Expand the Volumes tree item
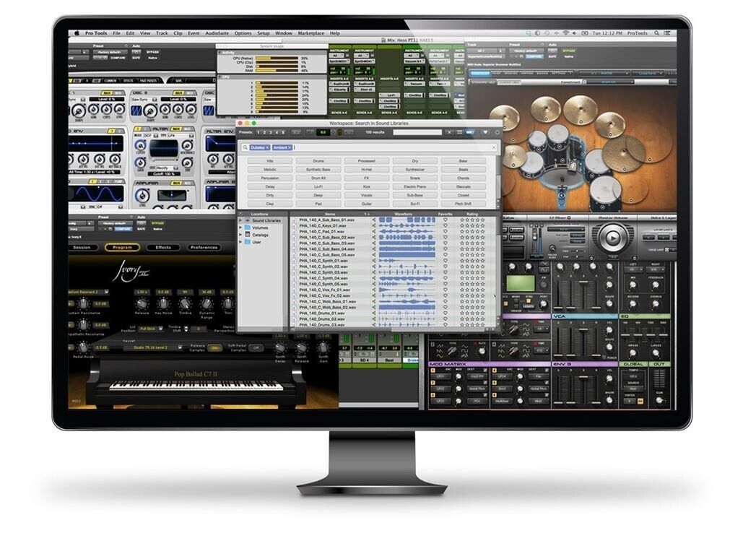Viewport: 756px width, 546px height. point(240,227)
